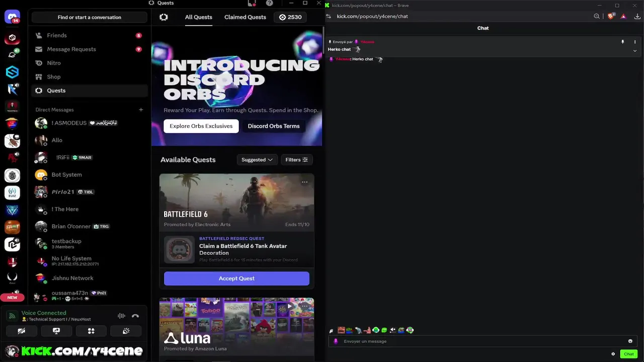Screen dimensions: 644x362
Task: Open the testbackup group DM
Action: coord(90,243)
